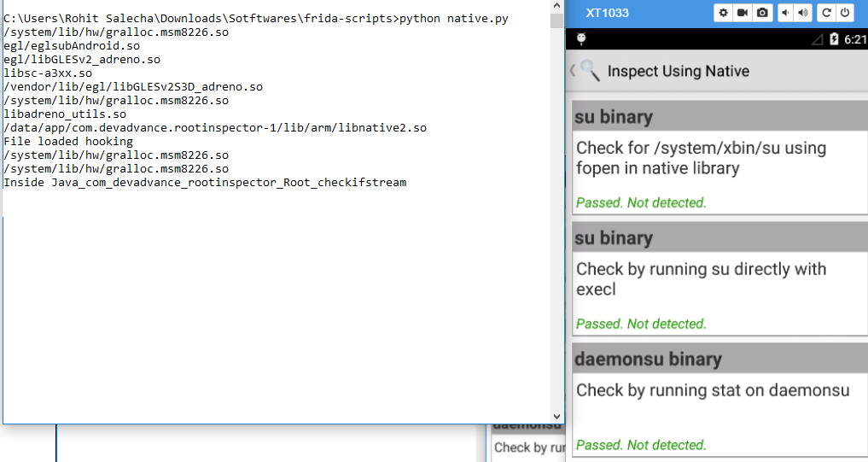868x462 pixels.
Task: Click the terminal's vertical scrollbar track
Action: coord(556,213)
